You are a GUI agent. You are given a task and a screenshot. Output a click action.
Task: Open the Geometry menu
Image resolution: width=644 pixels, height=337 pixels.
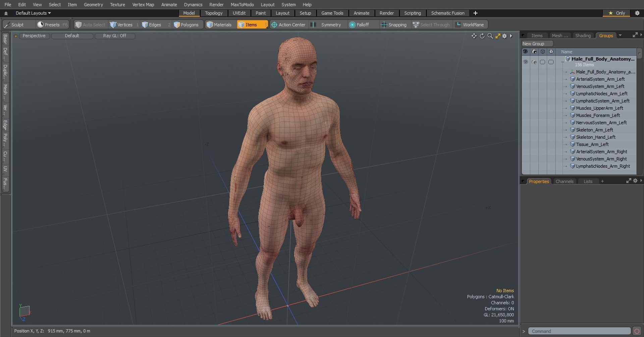click(93, 5)
